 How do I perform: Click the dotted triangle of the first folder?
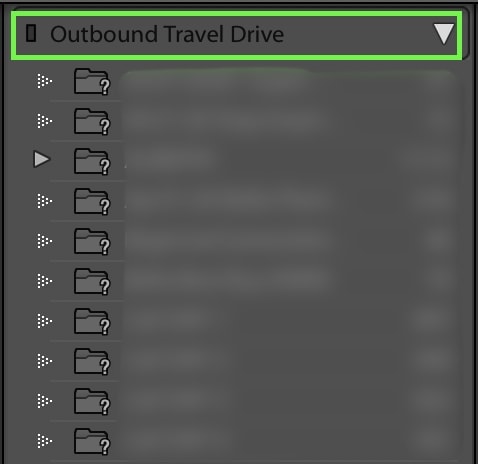[x=44, y=81]
